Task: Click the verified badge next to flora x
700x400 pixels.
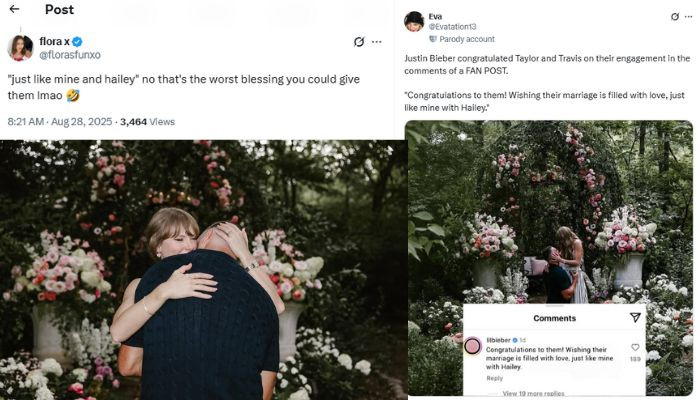Action: click(x=76, y=41)
